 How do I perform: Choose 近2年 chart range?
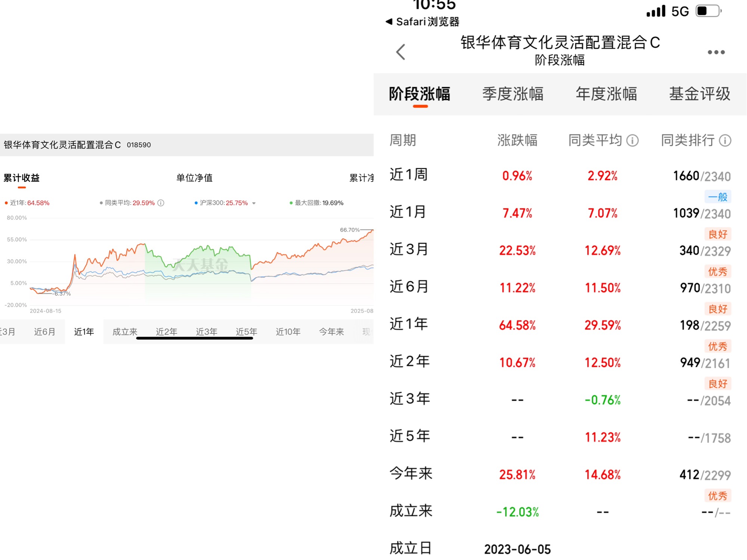click(166, 332)
